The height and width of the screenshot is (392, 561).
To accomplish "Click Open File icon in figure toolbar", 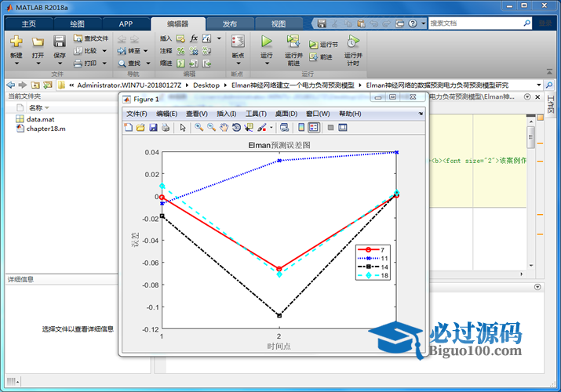I will 140,127.
